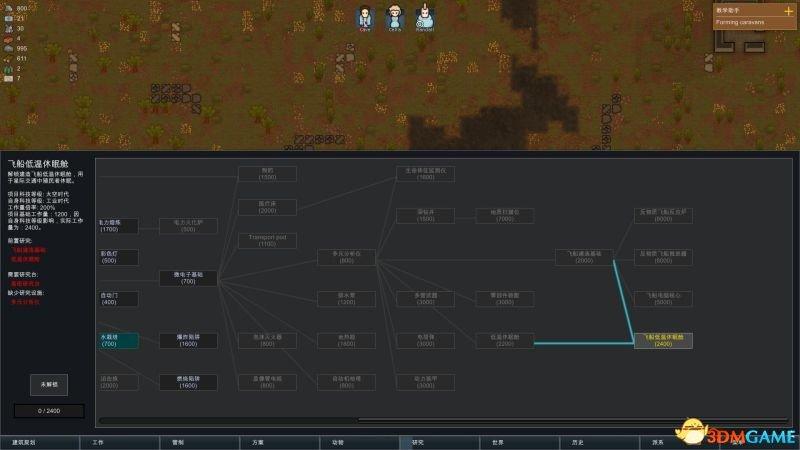This screenshot has height=450, width=800.
Task: Select the 地热能 research node
Action: tap(346, 341)
